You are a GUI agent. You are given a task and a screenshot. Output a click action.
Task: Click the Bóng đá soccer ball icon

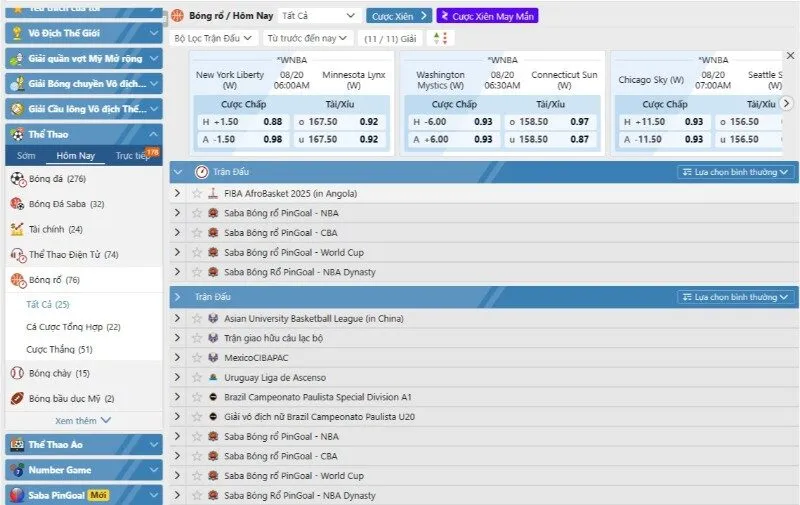(x=17, y=179)
